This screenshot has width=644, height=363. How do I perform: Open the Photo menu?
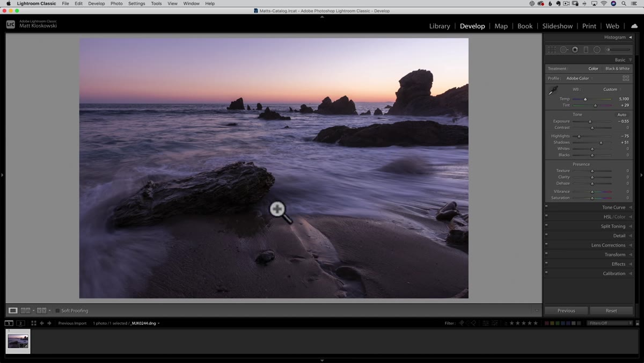click(116, 3)
